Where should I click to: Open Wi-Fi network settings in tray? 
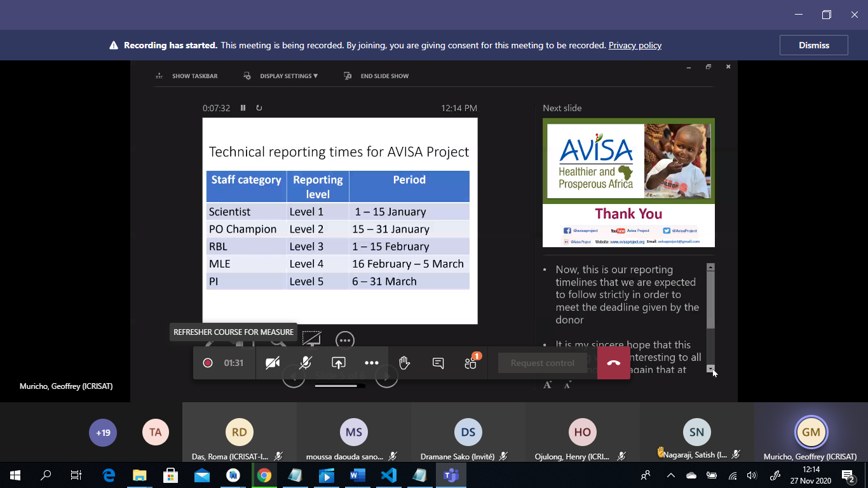coord(733,475)
